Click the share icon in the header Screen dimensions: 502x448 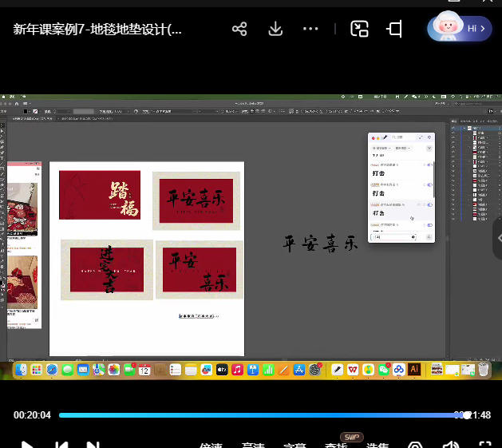pyautogui.click(x=239, y=30)
